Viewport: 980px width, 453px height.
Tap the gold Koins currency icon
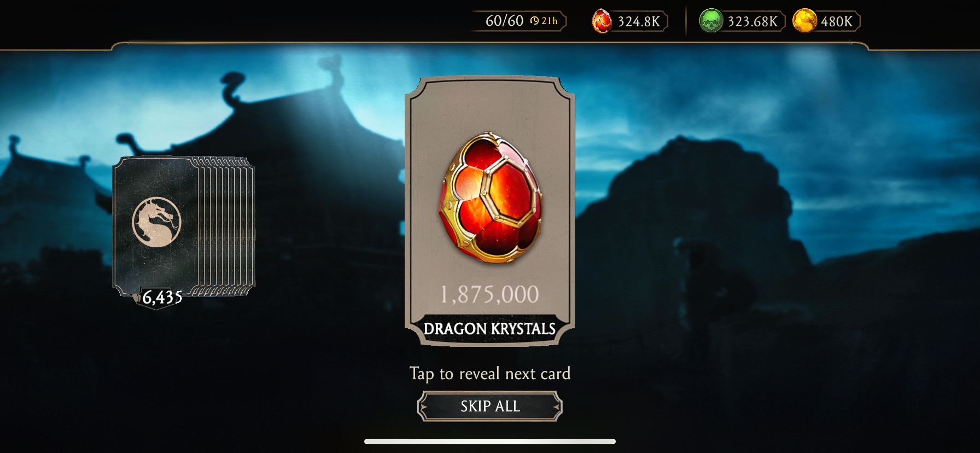(x=804, y=21)
